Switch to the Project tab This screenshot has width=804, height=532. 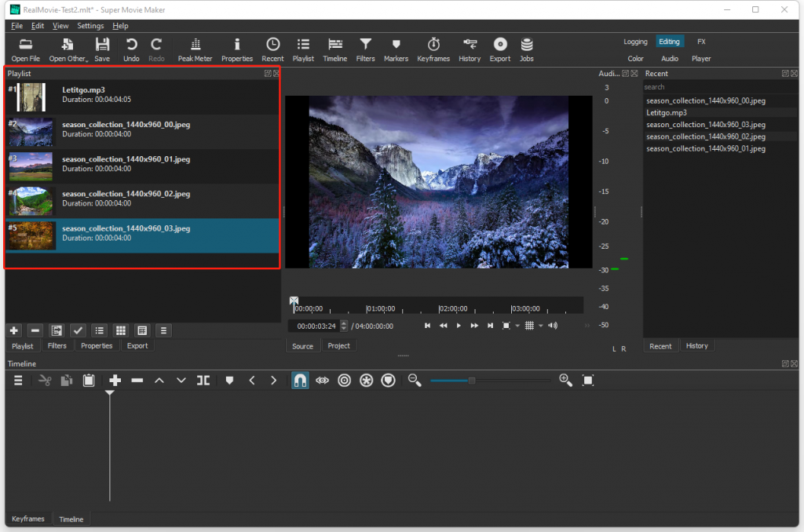(x=338, y=346)
